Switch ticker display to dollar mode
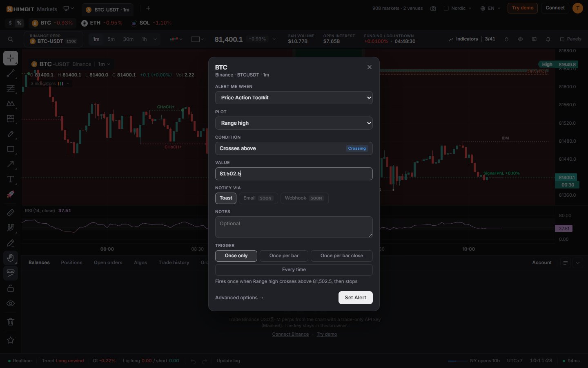 tap(10, 23)
